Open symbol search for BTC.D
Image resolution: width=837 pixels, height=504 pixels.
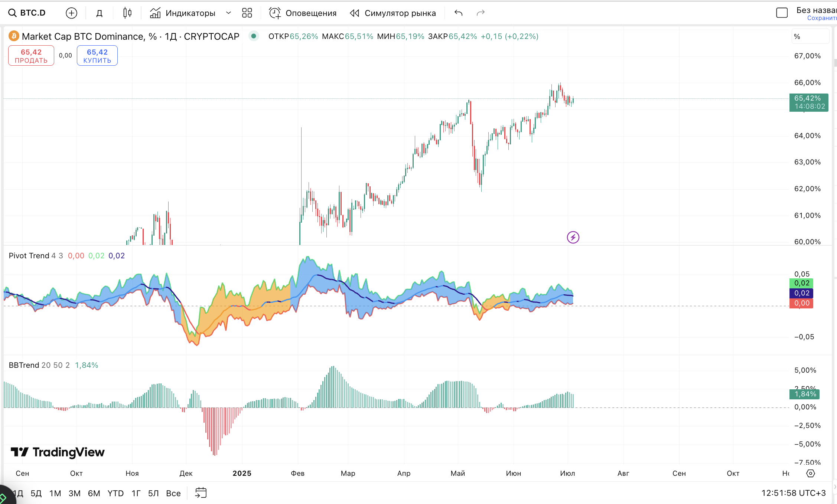[27, 13]
